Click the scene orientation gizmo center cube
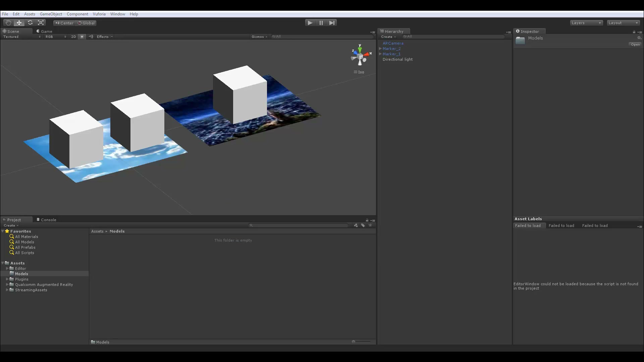The width and height of the screenshot is (644, 362). point(360,57)
